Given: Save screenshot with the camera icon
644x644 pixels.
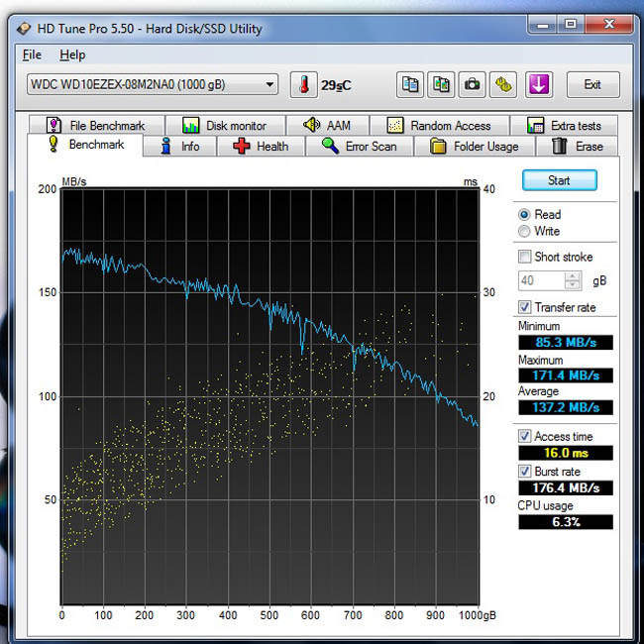Looking at the screenshot, I should click(x=473, y=84).
